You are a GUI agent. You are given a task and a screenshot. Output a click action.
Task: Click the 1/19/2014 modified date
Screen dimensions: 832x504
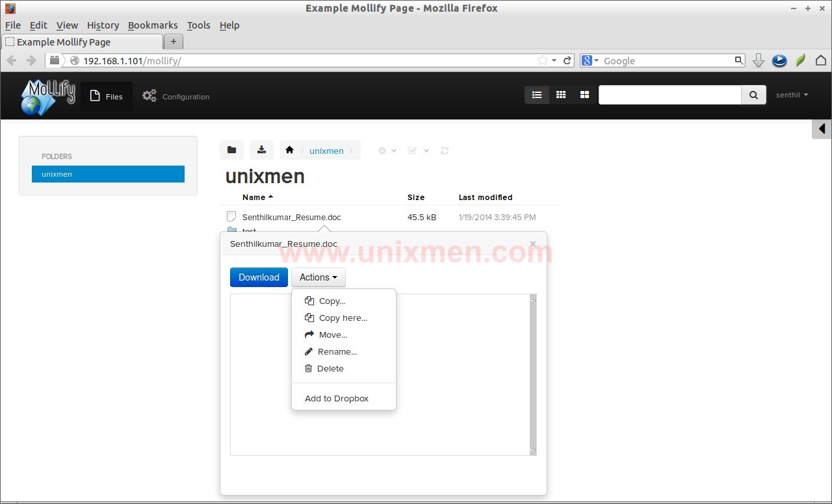coord(497,217)
